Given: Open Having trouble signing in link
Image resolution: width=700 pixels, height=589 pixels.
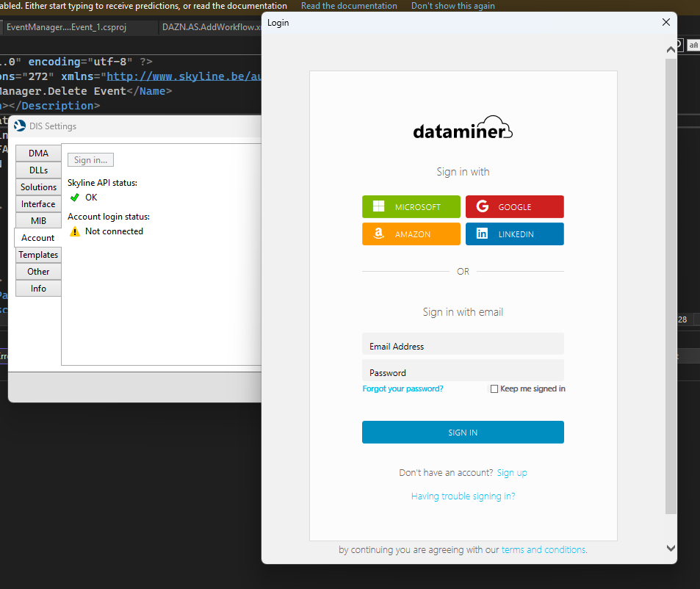Looking at the screenshot, I should pyautogui.click(x=463, y=496).
